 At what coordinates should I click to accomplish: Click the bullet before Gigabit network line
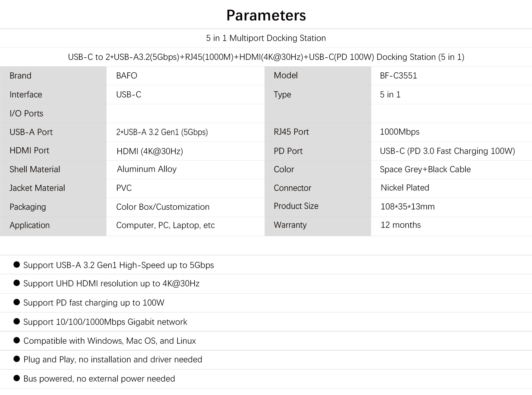17,321
